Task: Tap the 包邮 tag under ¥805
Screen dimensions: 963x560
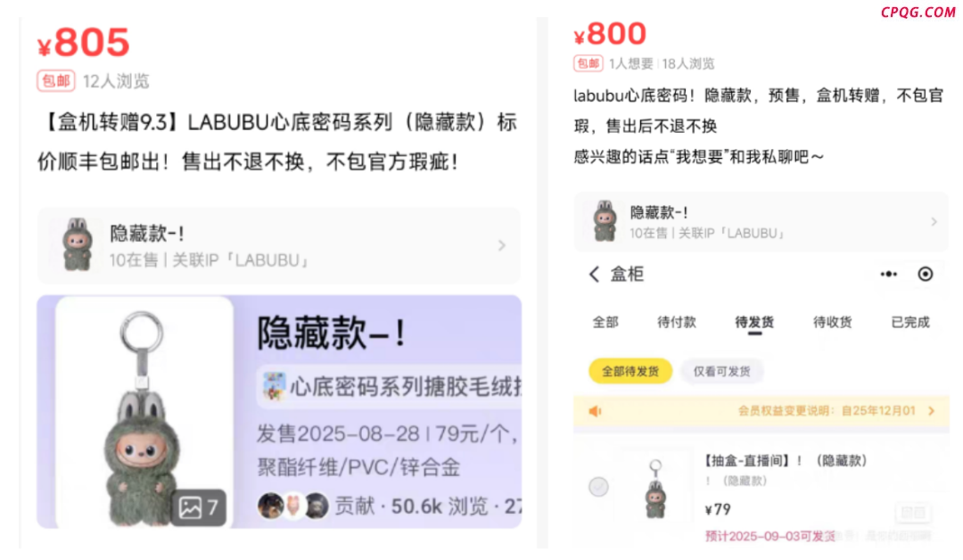Action: (x=56, y=81)
